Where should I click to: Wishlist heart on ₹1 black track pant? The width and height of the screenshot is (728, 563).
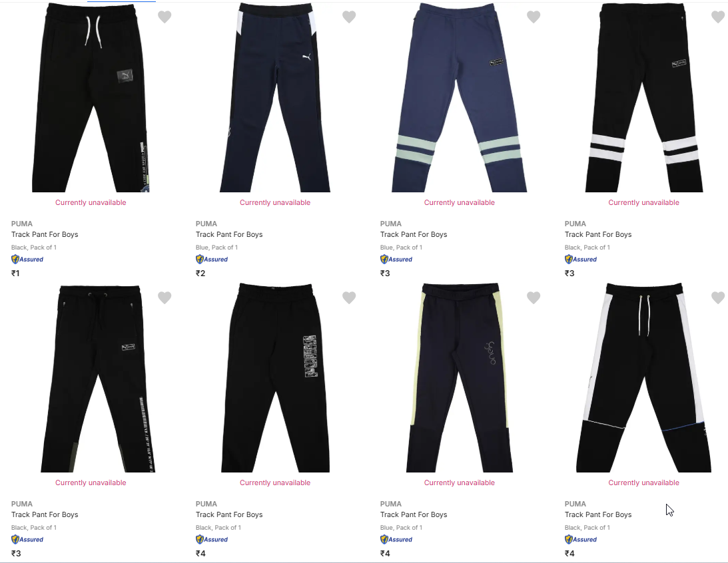click(165, 17)
